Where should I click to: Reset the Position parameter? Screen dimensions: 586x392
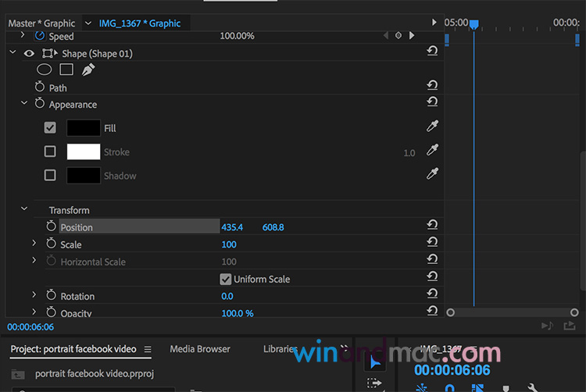point(432,226)
